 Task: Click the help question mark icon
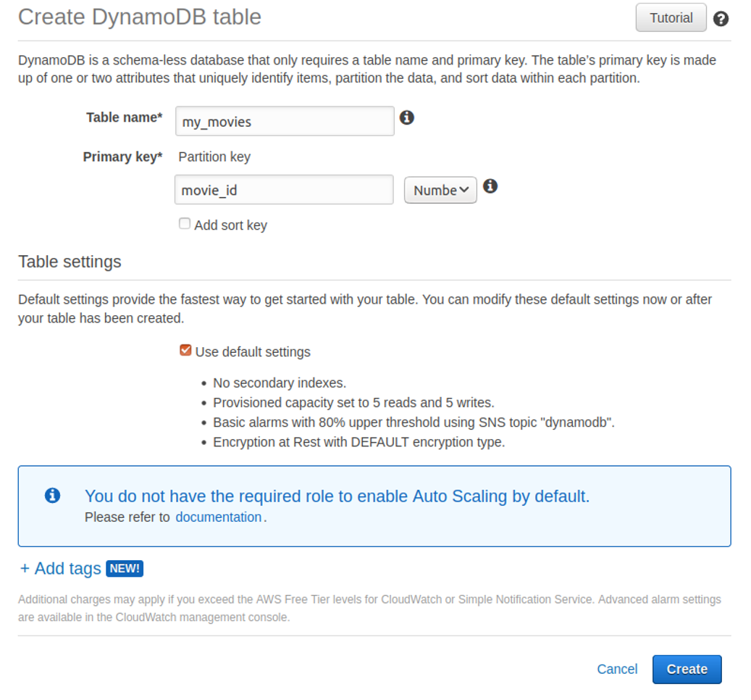pos(721,19)
